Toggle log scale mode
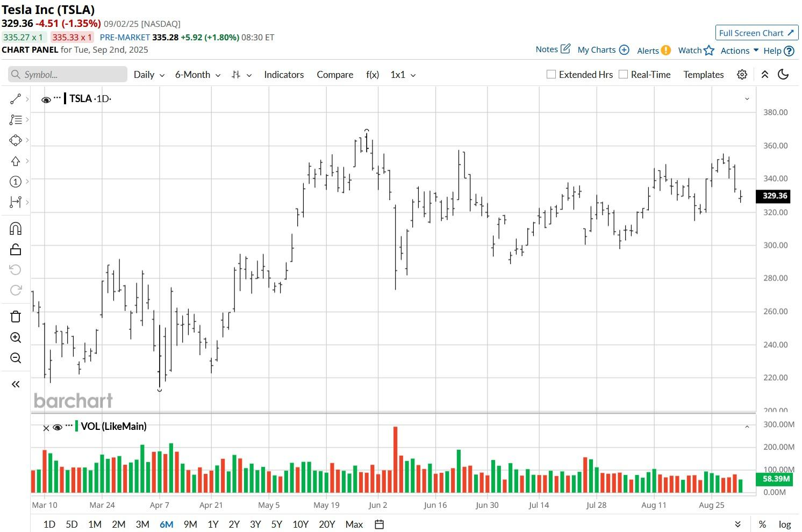Screen dimensions: 802x532 [x=785, y=524]
